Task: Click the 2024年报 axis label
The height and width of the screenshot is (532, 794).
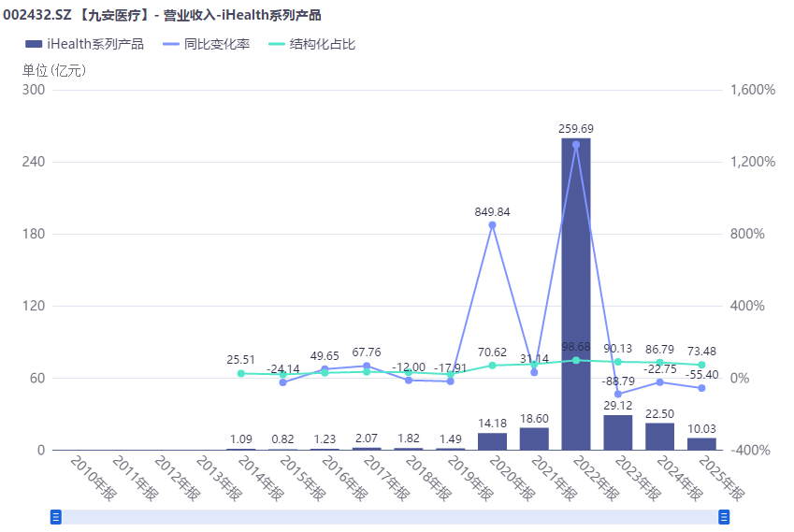Action: [681, 478]
